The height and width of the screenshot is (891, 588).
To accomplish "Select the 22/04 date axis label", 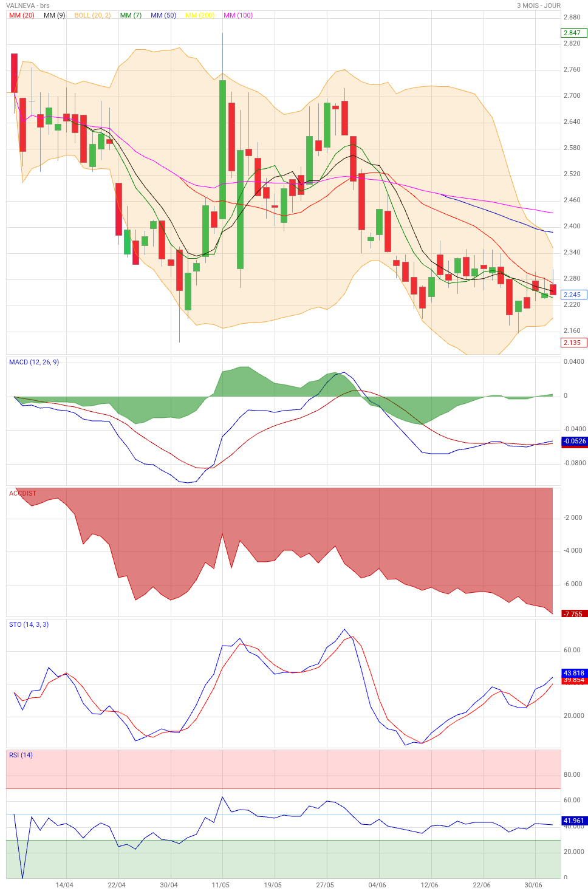I will point(117,885).
